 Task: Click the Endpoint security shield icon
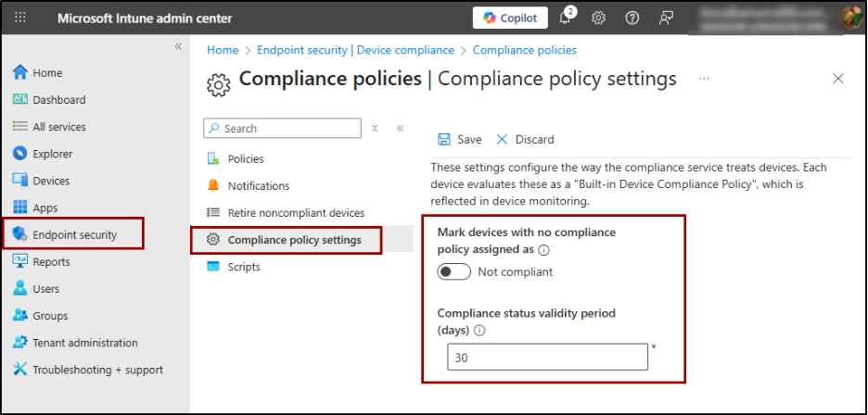[x=19, y=234]
